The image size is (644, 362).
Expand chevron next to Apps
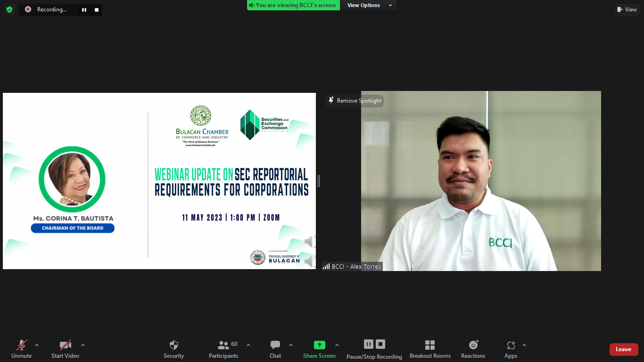524,345
